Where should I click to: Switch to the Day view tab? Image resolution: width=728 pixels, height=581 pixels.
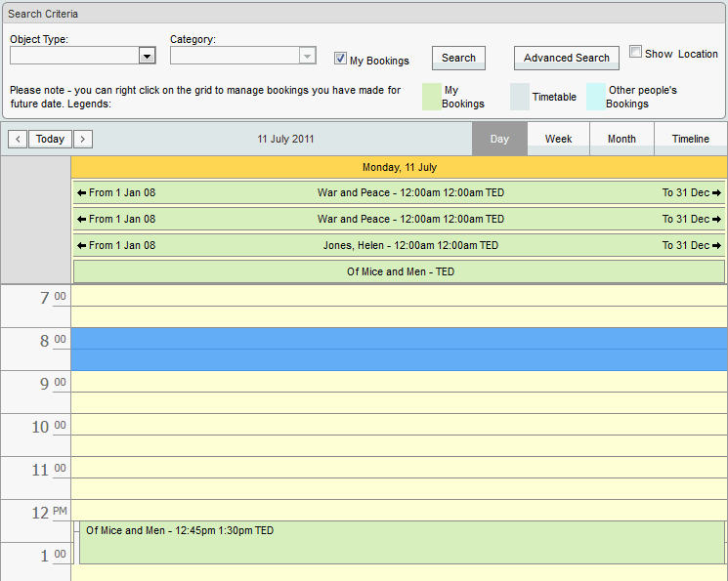coord(499,139)
